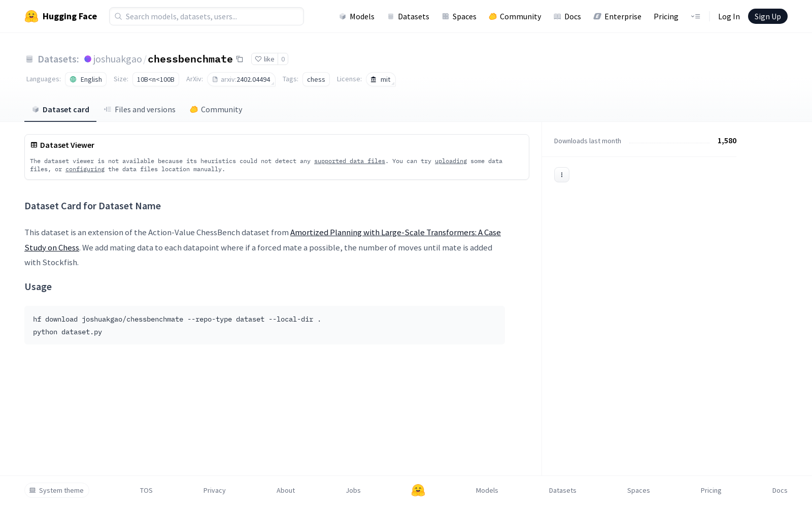
Task: Open Privacy footer link
Action: (214, 490)
